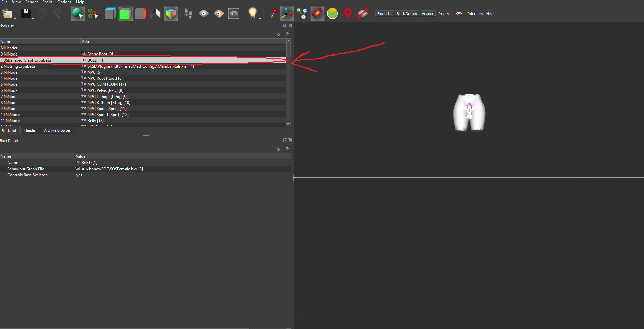Toggle the Header toolbar button
Viewport: 644px width, 329px height.
click(428, 14)
